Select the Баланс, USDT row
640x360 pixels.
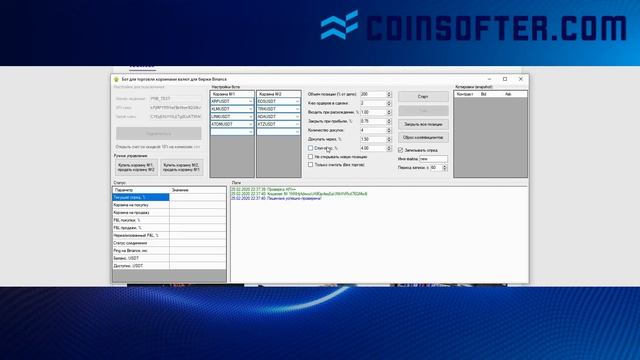click(x=169, y=258)
